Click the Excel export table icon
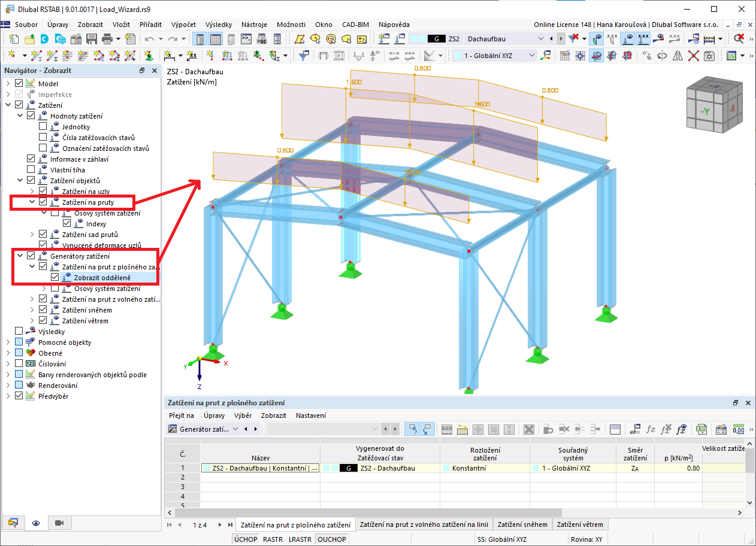Viewport: 756px width, 546px height. [701, 429]
